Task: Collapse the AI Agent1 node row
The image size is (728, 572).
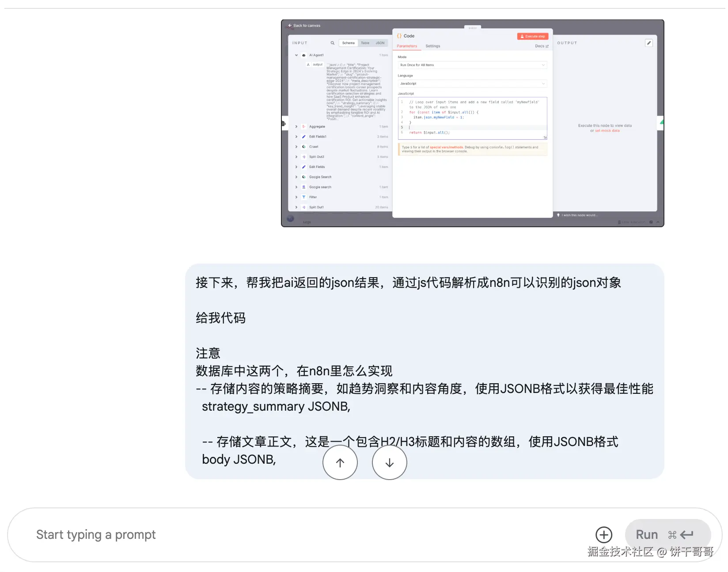Action: click(x=296, y=55)
